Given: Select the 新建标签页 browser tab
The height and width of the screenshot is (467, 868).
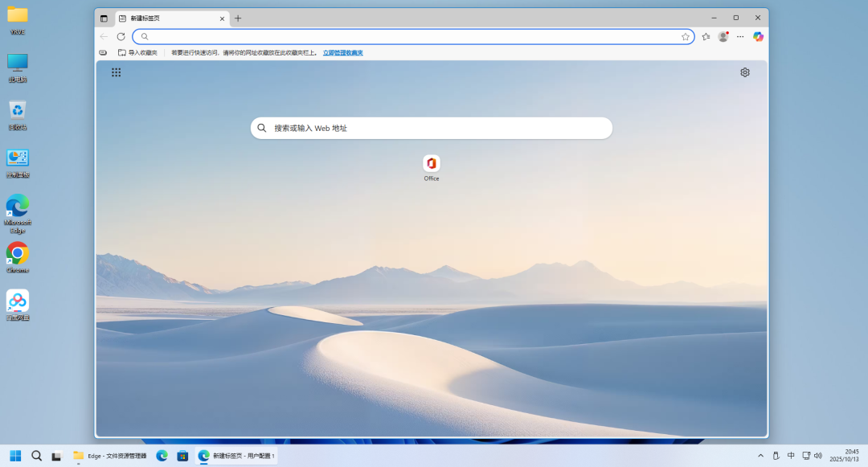Looking at the screenshot, I should click(x=172, y=18).
